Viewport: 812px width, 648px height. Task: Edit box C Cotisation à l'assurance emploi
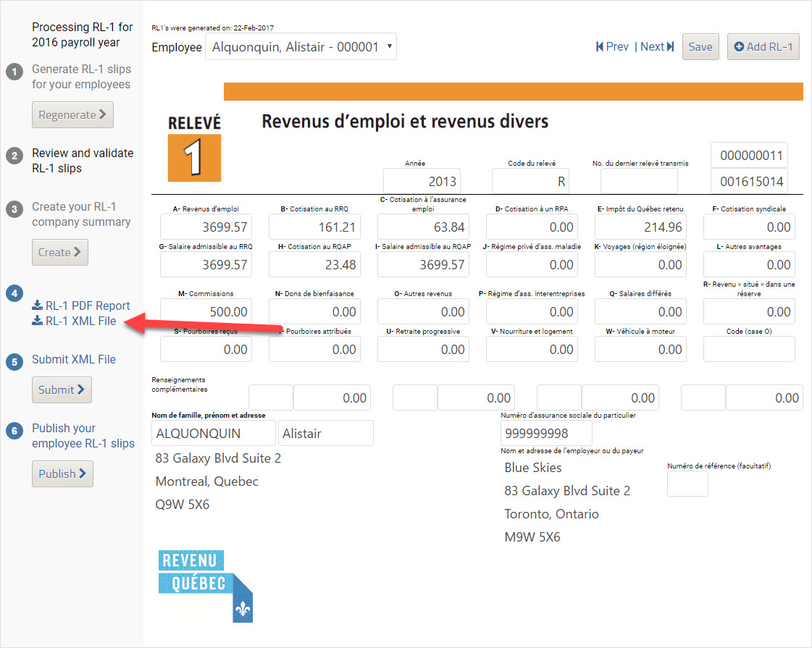(x=423, y=227)
